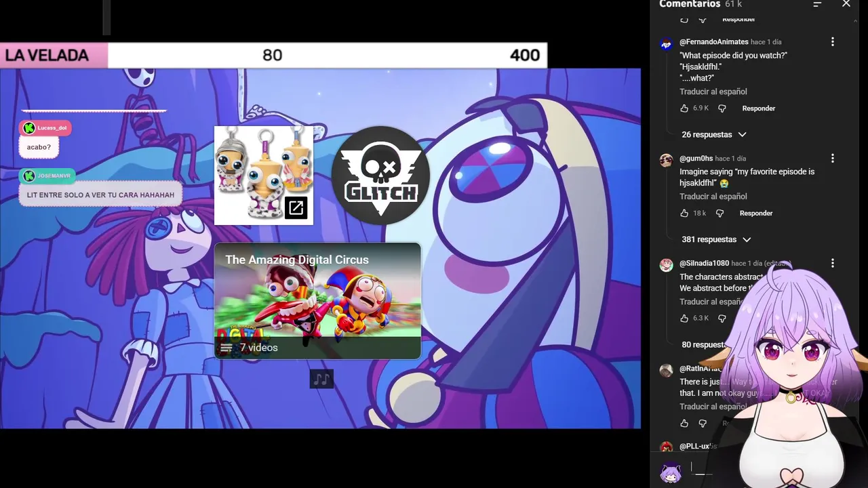Open the three-dot menu on FernandoAnimates's comment
The height and width of the screenshot is (488, 868).
coord(833,42)
